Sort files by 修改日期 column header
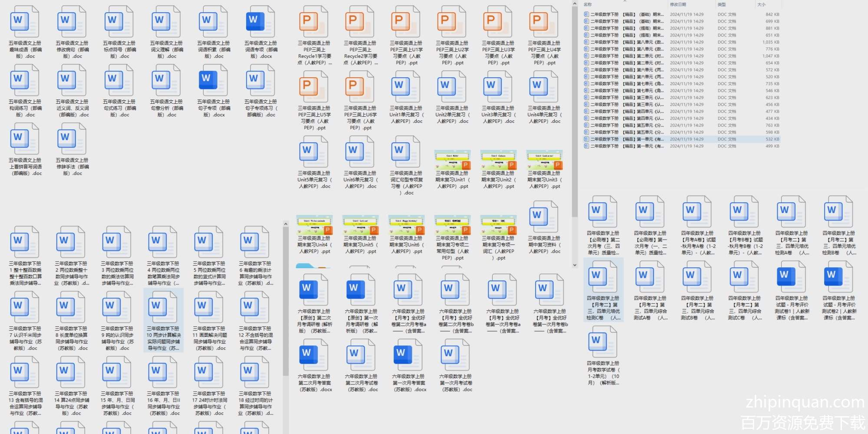 coord(678,4)
